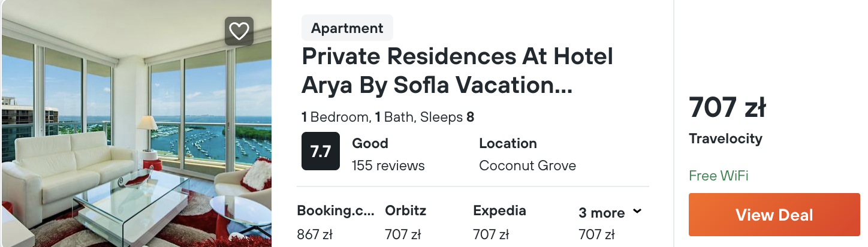
Task: Click the Free WiFi amenity label
Action: [x=718, y=176]
